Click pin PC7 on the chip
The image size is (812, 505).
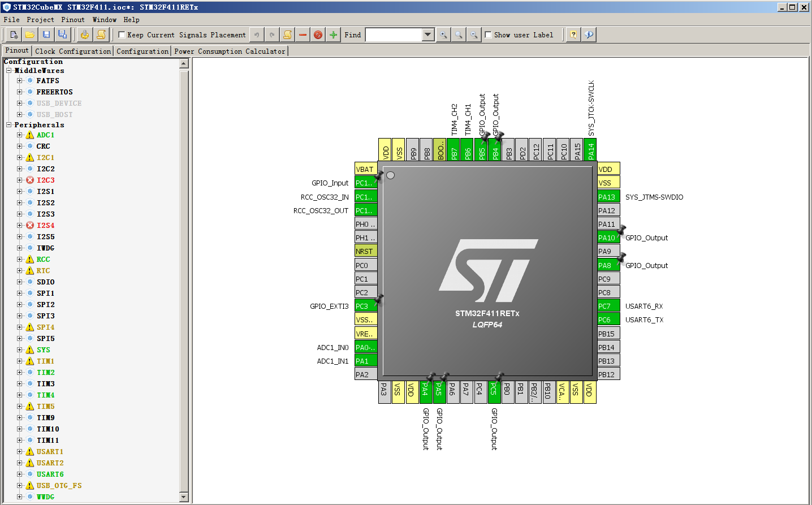point(608,306)
